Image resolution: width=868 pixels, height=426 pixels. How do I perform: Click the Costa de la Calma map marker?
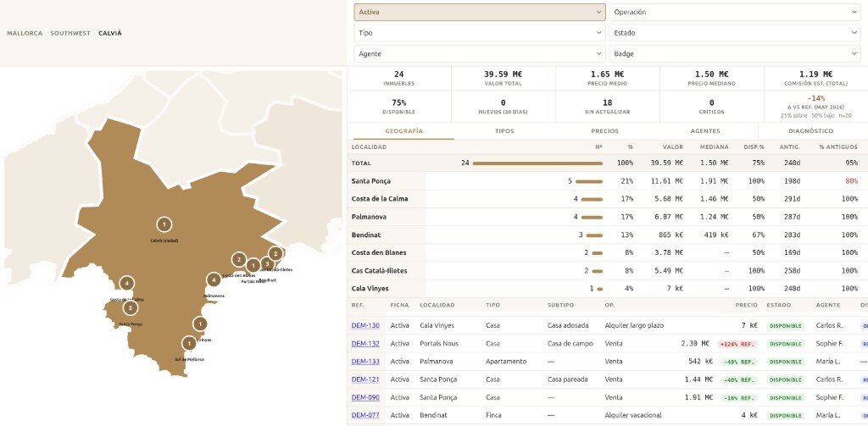pos(127,283)
